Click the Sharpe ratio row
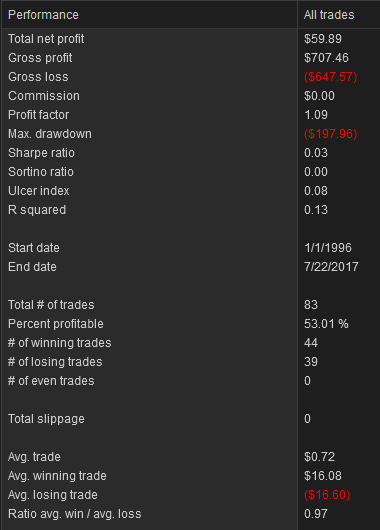The height and width of the screenshot is (530, 380). point(190,153)
